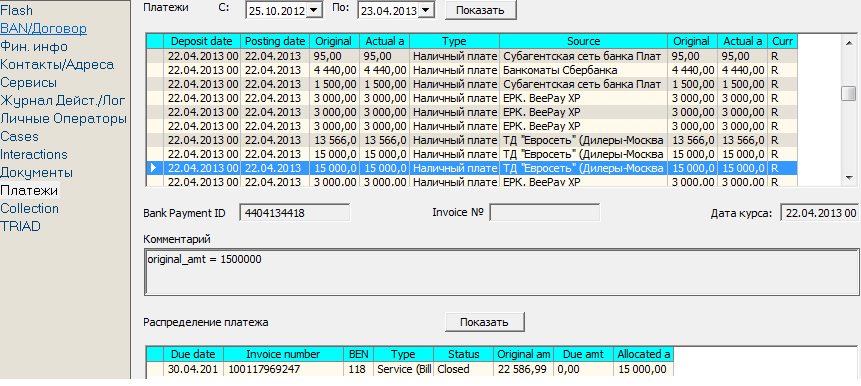Click the Дата курса field
The width and height of the screenshot is (861, 386).
tap(820, 213)
